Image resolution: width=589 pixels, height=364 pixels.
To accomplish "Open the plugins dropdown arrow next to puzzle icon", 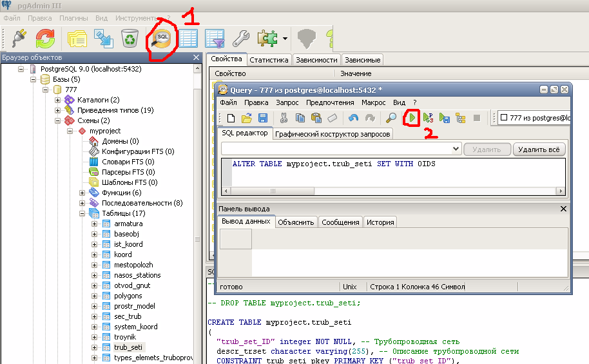I will (285, 39).
